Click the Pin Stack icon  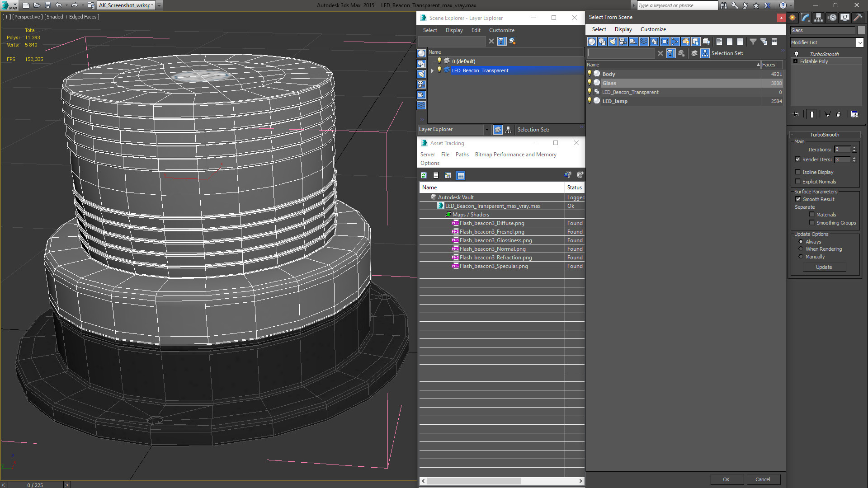[796, 114]
